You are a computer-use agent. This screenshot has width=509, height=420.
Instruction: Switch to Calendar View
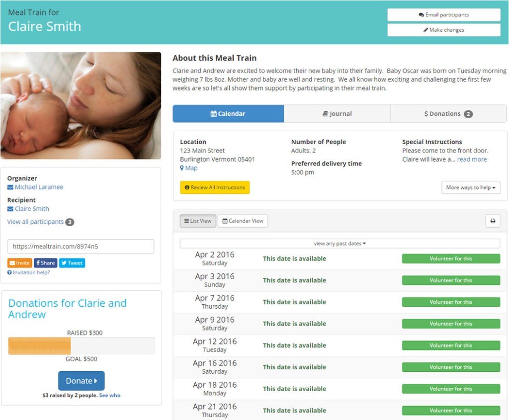[x=243, y=221]
